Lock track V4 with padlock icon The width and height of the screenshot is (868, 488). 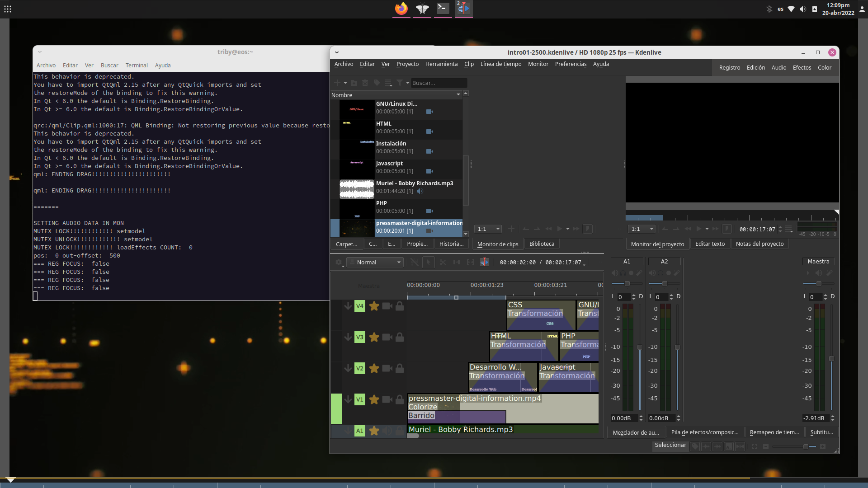[400, 306]
